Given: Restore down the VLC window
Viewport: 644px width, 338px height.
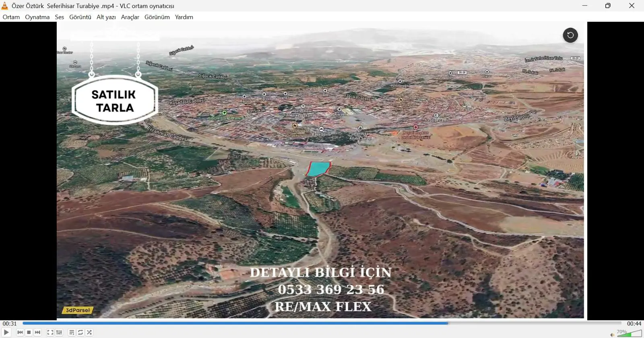Looking at the screenshot, I should [608, 6].
